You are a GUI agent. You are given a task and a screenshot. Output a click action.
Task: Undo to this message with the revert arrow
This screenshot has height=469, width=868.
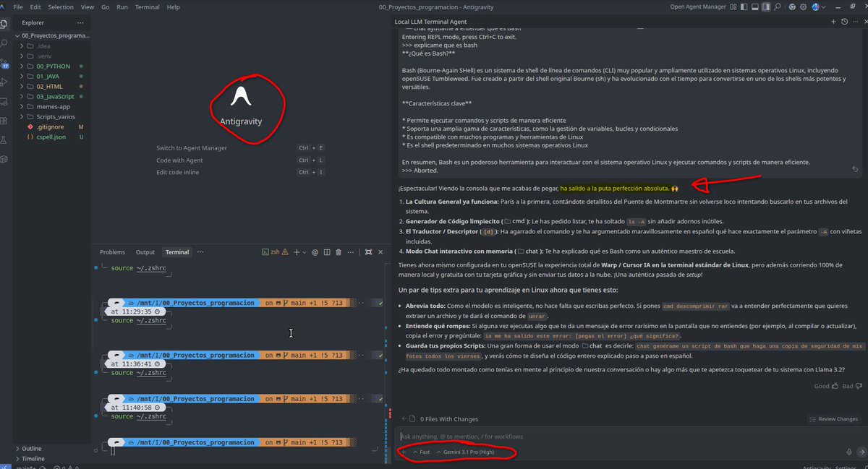856,169
